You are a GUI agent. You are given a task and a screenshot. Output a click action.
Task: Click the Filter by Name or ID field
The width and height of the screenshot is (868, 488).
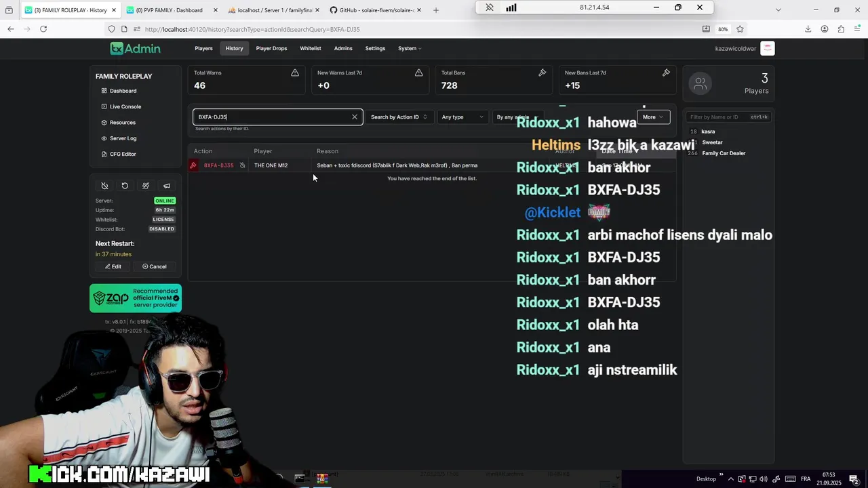[729, 117]
